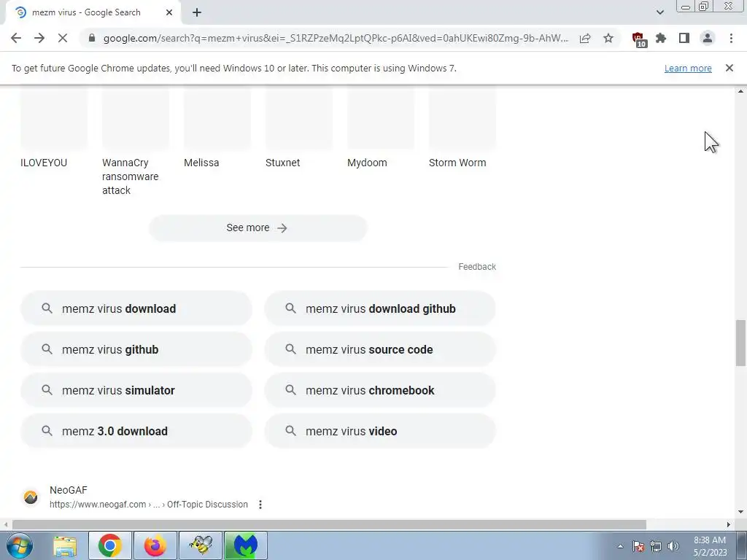Show hidden system tray icons

pyautogui.click(x=620, y=546)
